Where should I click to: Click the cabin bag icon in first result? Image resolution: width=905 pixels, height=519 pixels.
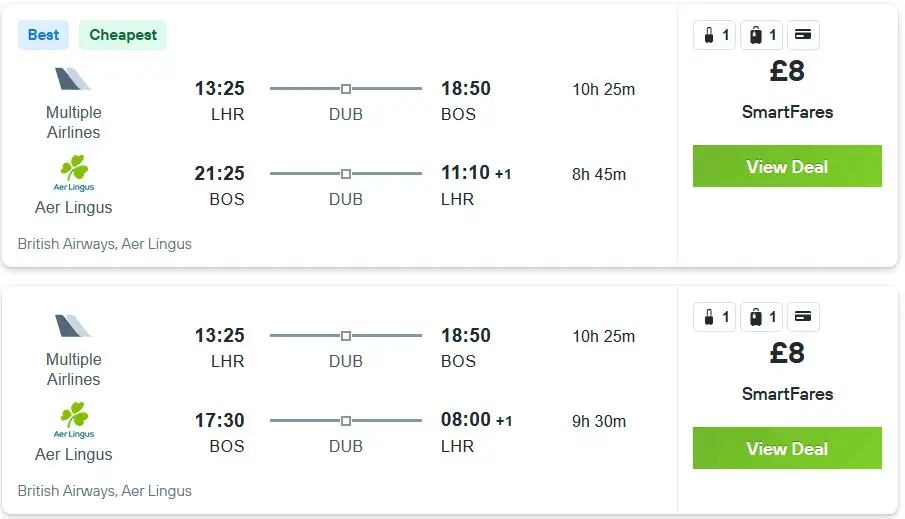(709, 35)
